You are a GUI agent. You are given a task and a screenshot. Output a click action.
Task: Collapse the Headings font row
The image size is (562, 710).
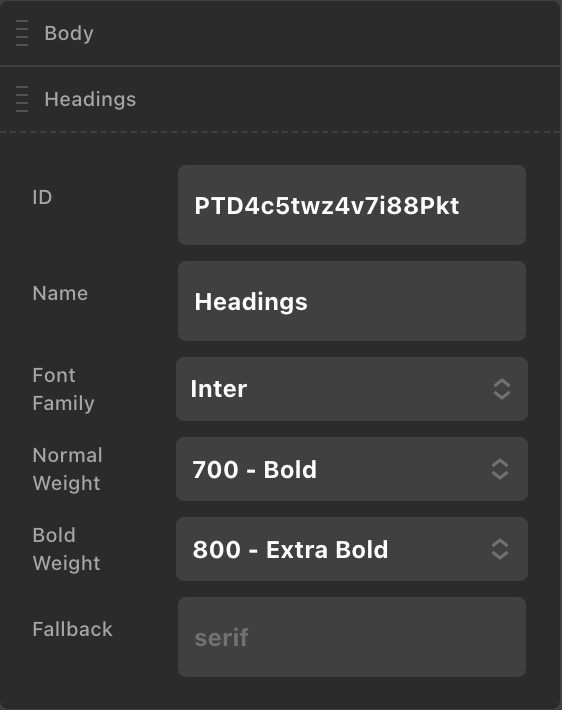tap(281, 99)
